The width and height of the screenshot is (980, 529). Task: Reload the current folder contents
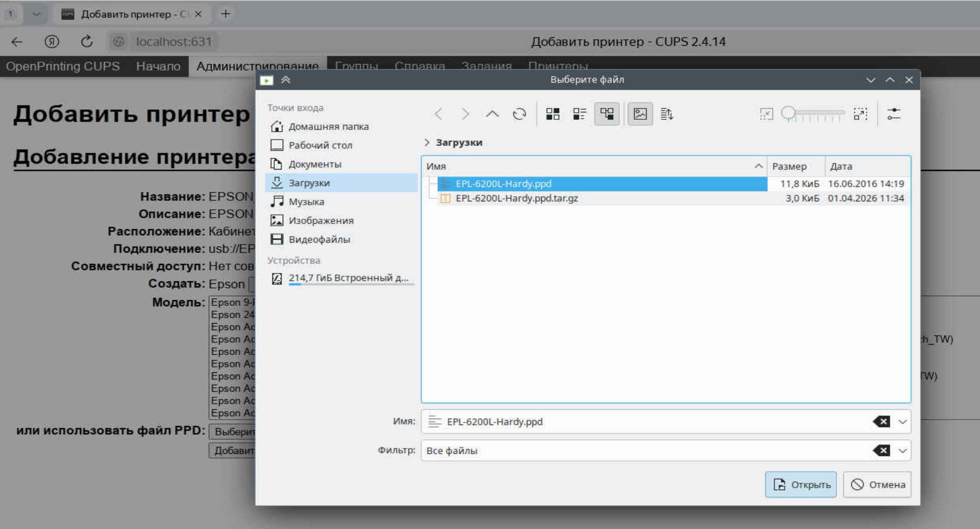(519, 114)
